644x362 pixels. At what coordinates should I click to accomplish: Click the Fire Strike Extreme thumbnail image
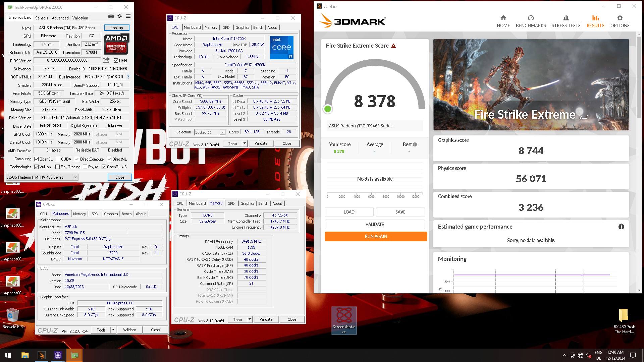pos(531,84)
